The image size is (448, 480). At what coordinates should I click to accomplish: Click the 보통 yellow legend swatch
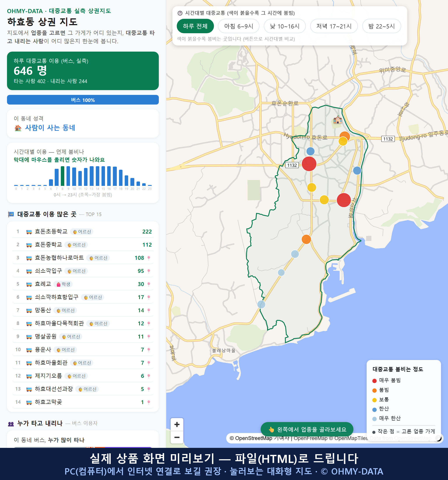374,400
